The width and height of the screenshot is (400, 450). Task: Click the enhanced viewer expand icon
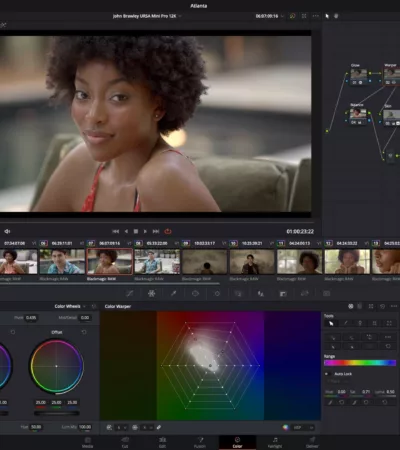point(304,16)
